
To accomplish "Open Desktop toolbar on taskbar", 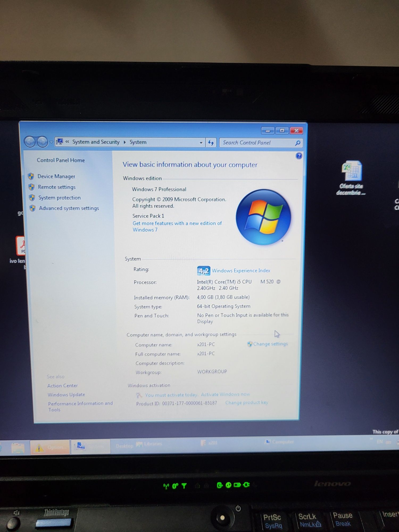I will pyautogui.click(x=124, y=446).
